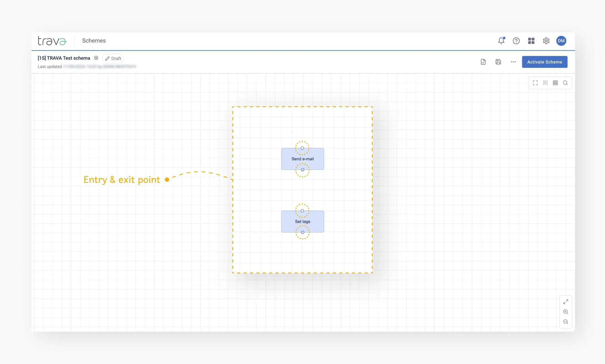Toggle the canvas grid icon
605x364 pixels.
(x=555, y=83)
